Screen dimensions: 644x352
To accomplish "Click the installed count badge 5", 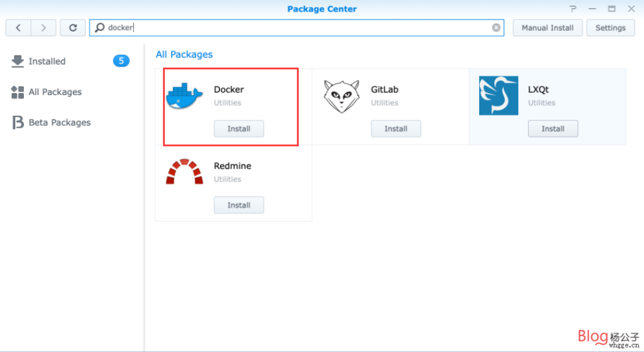I will point(121,61).
